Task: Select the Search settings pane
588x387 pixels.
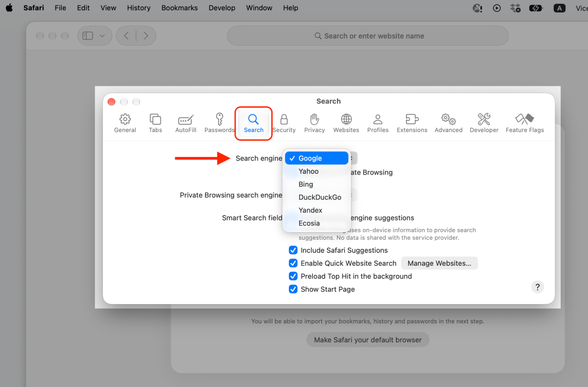Action: click(x=254, y=123)
